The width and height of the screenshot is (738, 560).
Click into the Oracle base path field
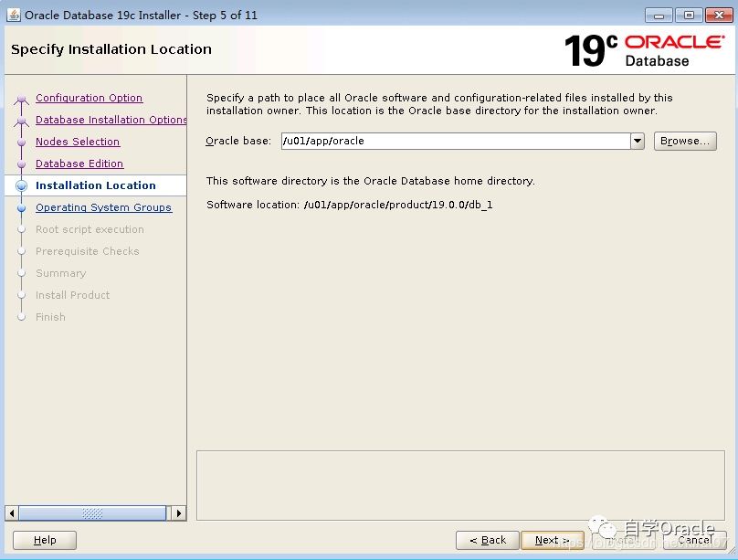coord(454,142)
